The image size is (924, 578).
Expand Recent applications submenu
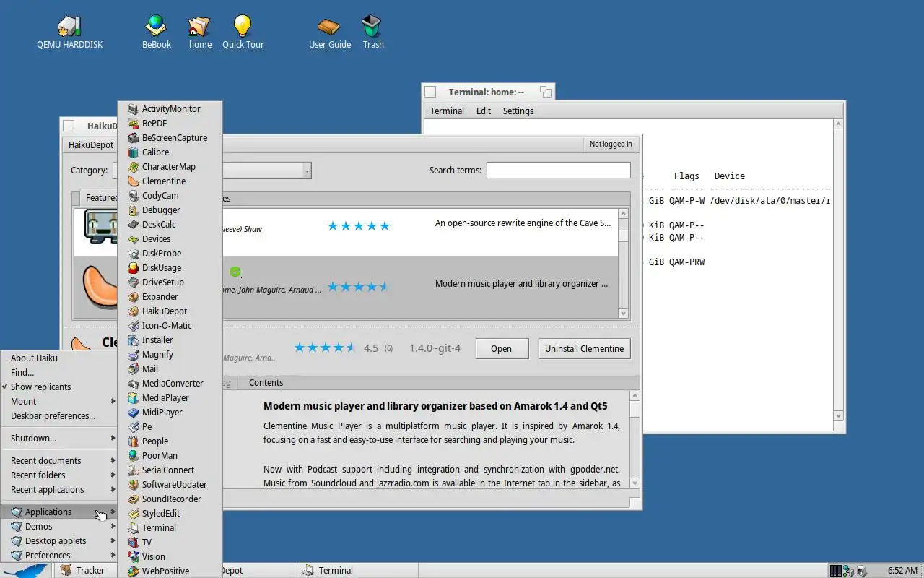[59, 489]
